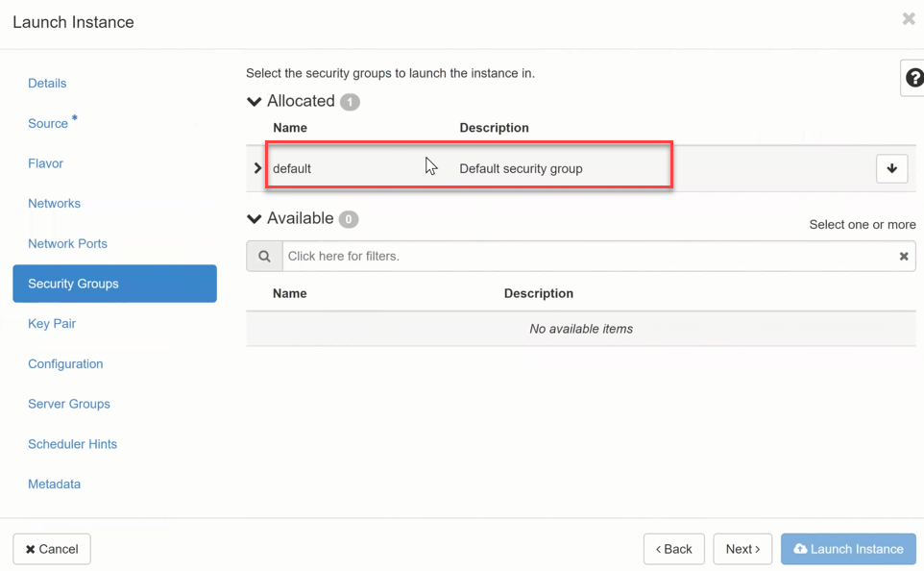Collapse the Available section
The width and height of the screenshot is (924, 571).
coord(255,219)
